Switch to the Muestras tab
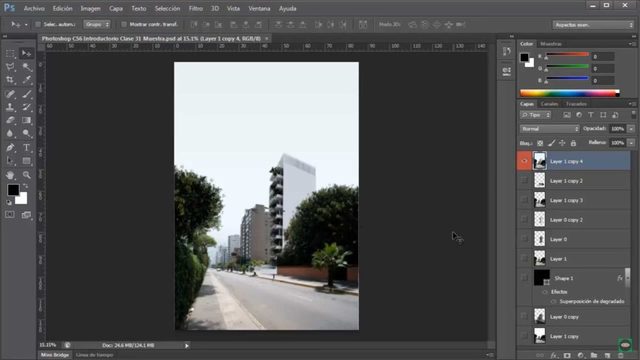This screenshot has height=360, width=640. point(551,44)
